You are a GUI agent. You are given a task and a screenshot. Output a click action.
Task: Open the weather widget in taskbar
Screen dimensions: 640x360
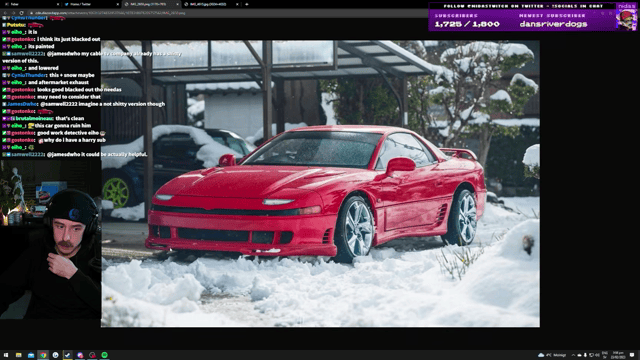click(x=552, y=355)
